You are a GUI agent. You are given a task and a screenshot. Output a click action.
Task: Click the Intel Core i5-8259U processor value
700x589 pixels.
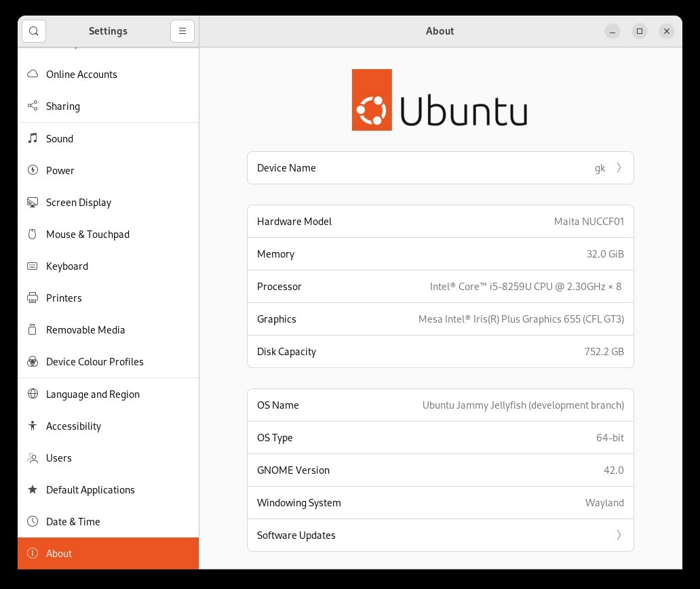(526, 287)
